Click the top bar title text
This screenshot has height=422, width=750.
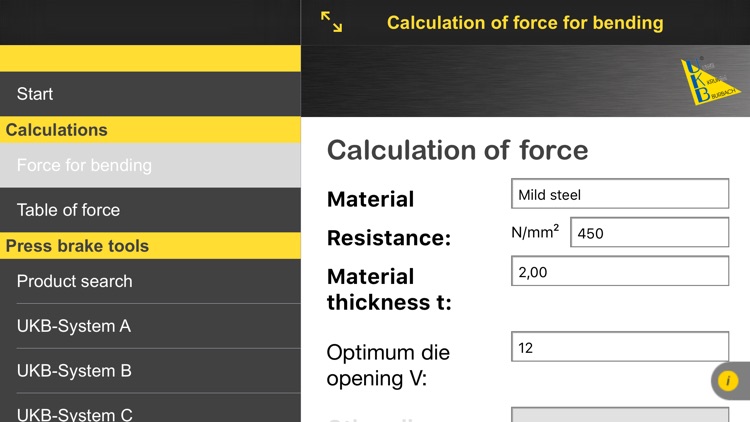(x=524, y=22)
